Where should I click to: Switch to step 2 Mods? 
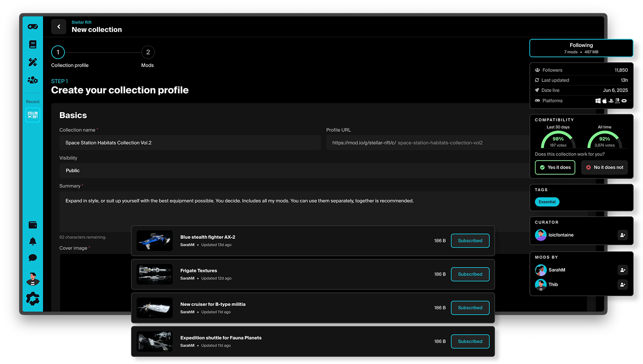(148, 52)
